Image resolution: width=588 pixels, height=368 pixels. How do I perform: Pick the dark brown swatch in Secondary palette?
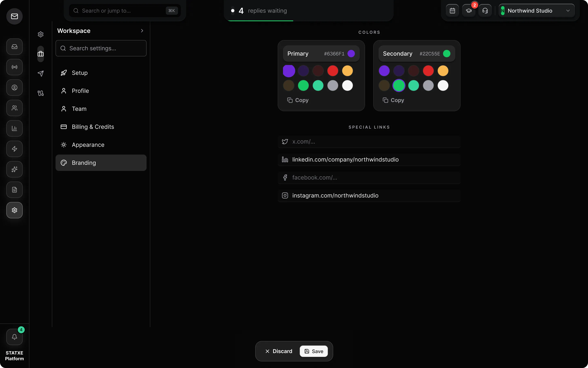(384, 85)
